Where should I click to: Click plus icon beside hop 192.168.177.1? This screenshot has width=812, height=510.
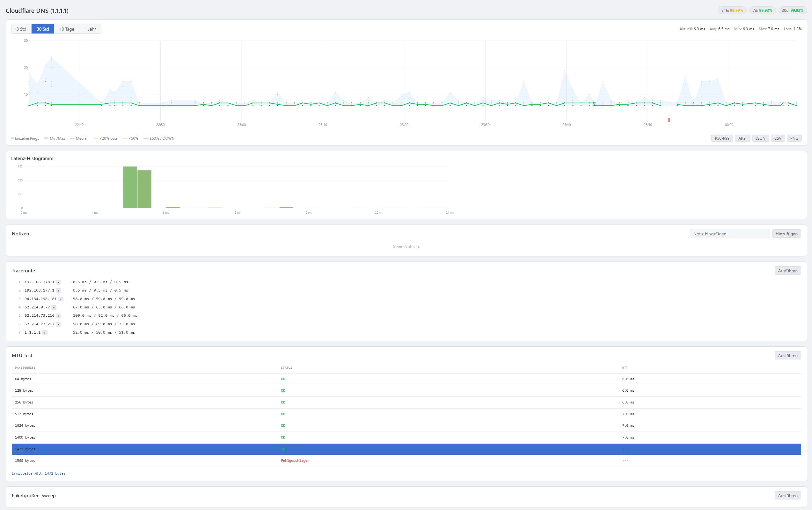(x=58, y=291)
